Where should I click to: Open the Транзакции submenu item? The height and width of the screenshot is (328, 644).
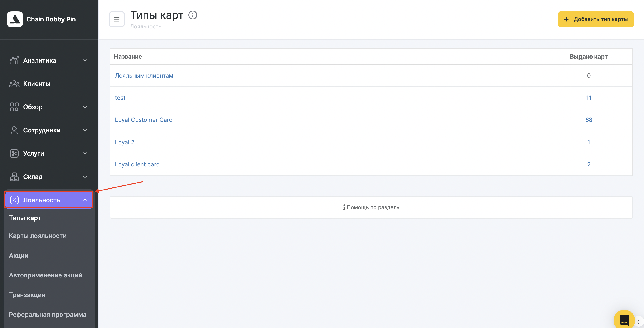tap(27, 295)
